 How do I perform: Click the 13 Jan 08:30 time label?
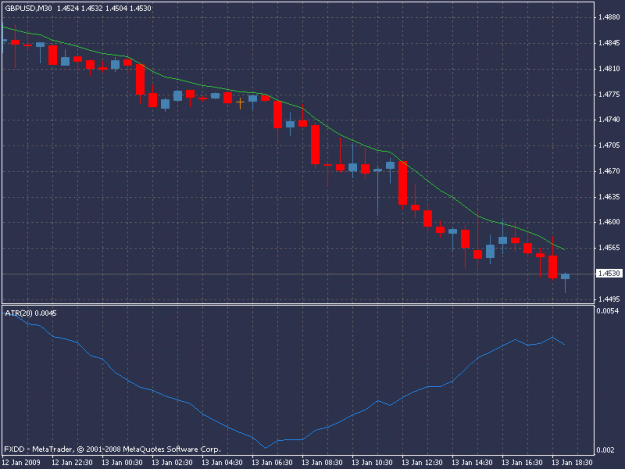[322, 463]
